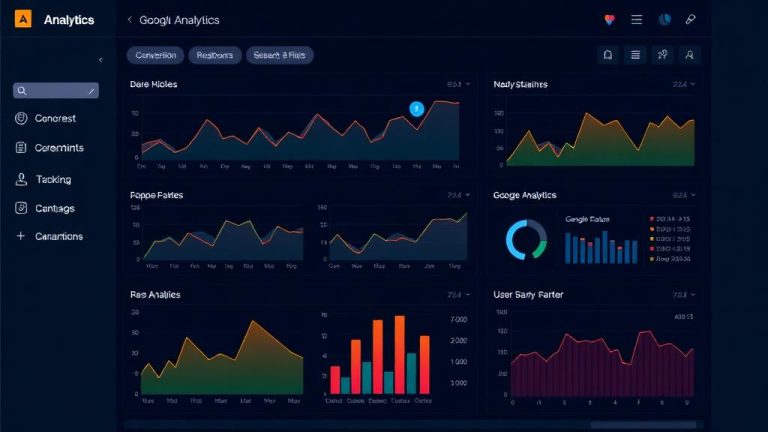Open the User Sary Farter dropdown
The height and width of the screenshot is (432, 768).
(693, 295)
